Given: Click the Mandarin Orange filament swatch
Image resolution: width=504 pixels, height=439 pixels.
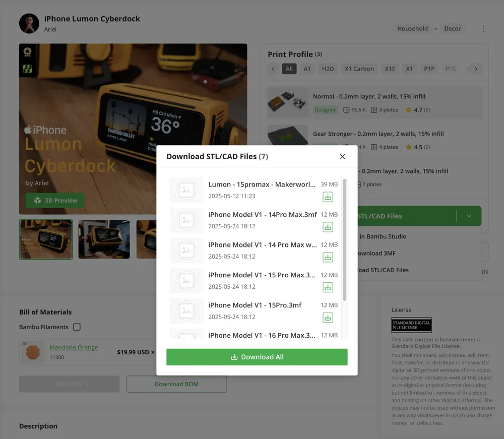Looking at the screenshot, I should (32, 352).
